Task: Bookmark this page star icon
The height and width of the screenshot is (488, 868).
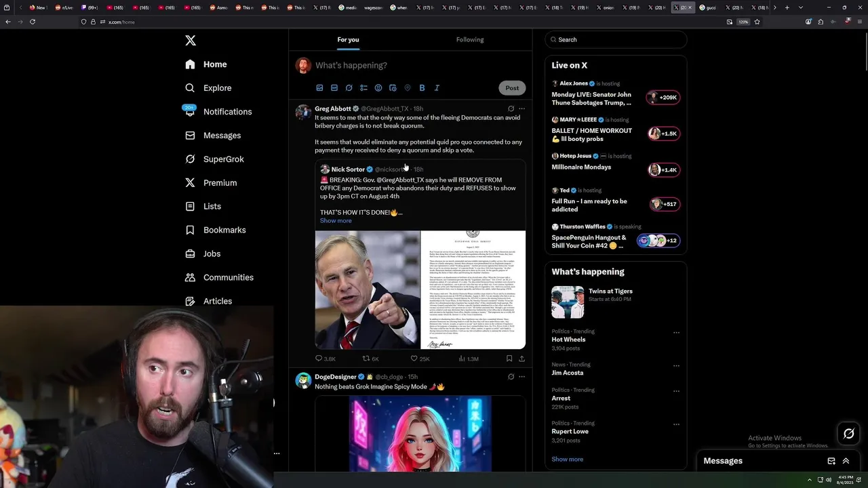Action: coord(757,22)
